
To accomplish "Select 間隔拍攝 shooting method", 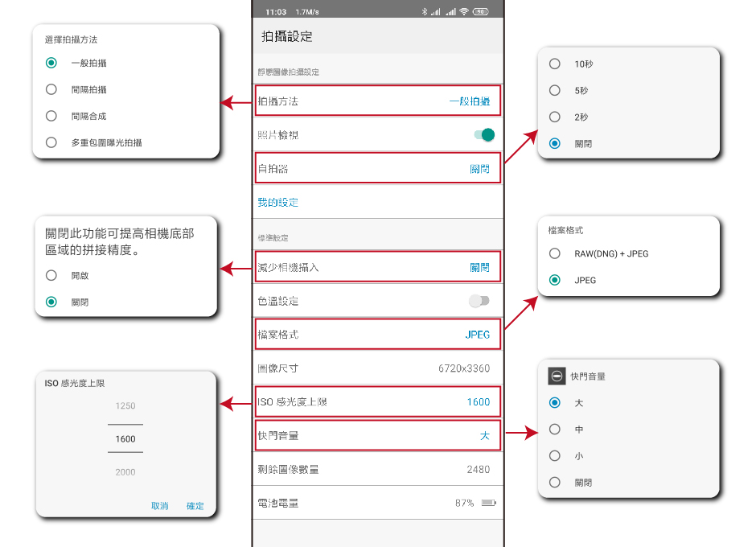I will pyautogui.click(x=51, y=89).
